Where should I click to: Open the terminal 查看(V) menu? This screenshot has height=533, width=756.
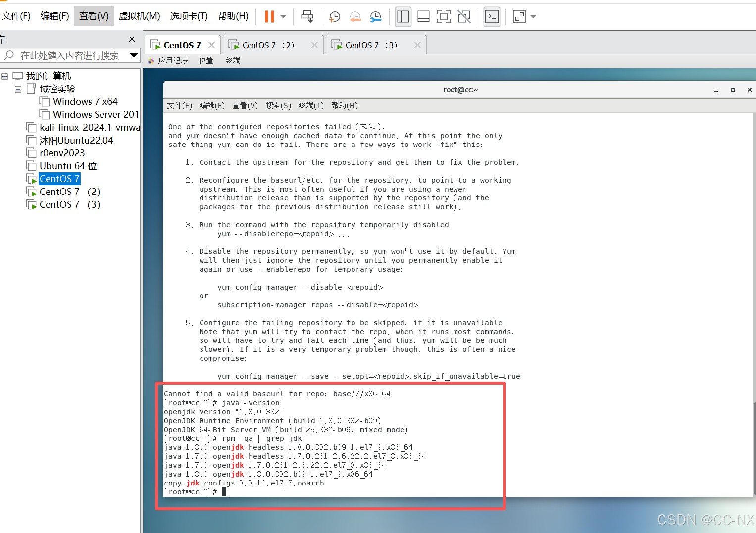[x=245, y=106]
